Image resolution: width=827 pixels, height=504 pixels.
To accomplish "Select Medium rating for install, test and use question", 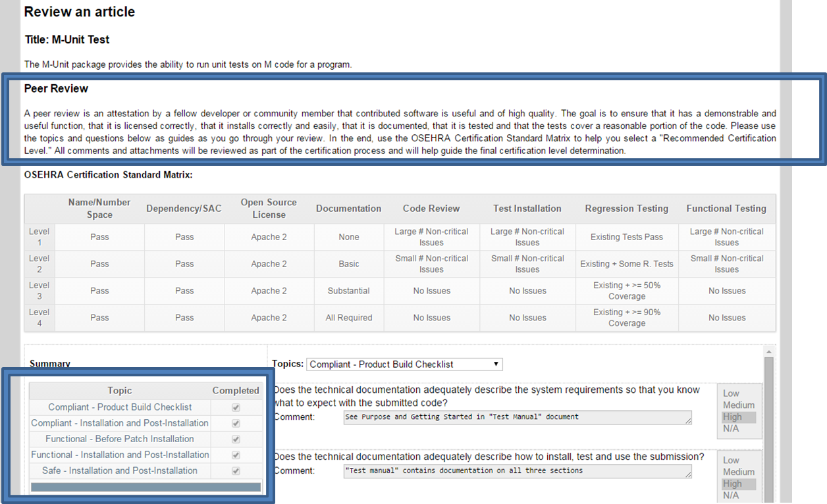I will (x=738, y=472).
